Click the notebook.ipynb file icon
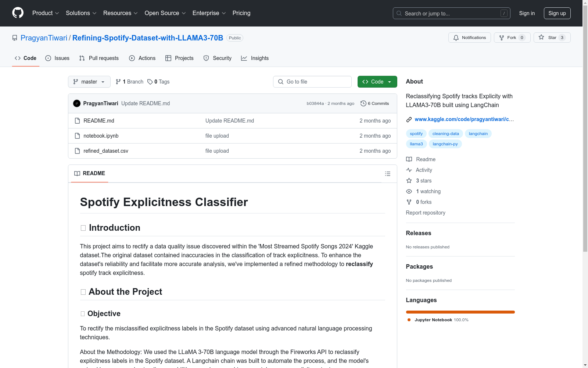 pos(77,136)
